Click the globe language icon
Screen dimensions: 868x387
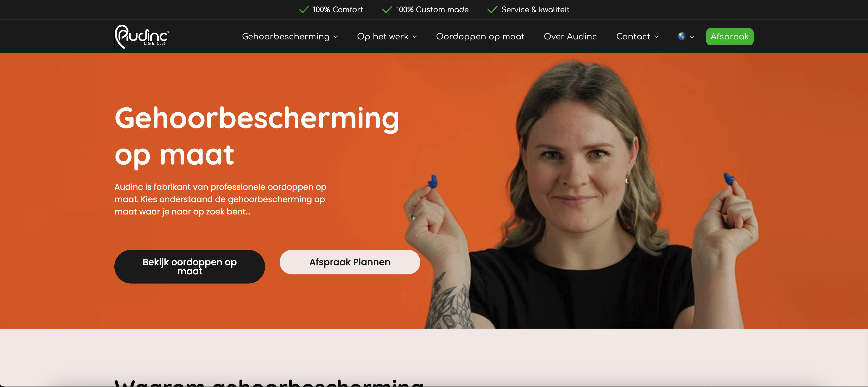682,36
